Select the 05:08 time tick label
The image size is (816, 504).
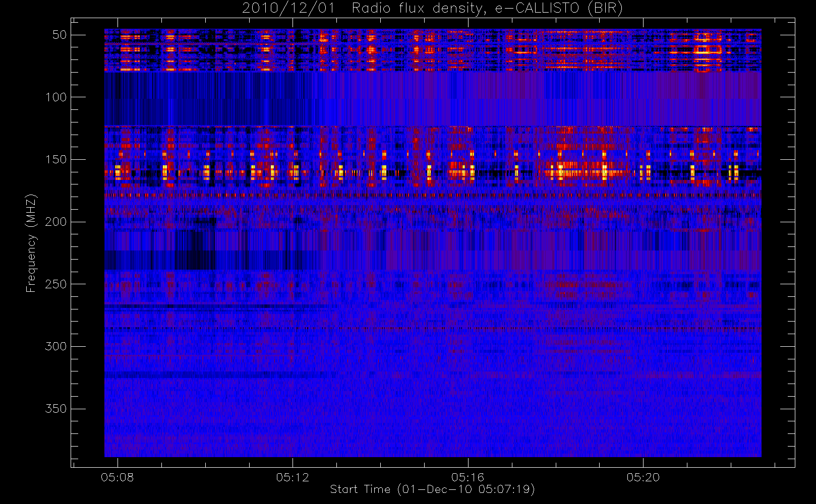118,477
